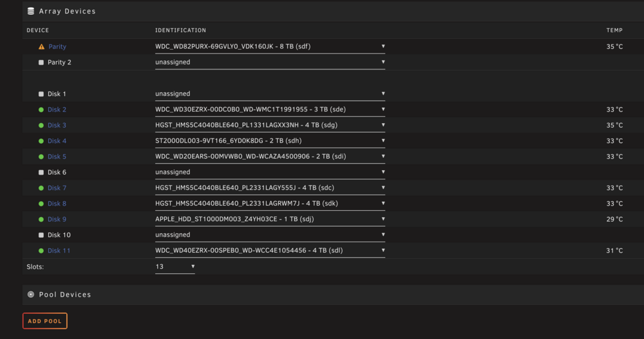This screenshot has width=644, height=339.
Task: Open the Parity device dropdown
Action: coord(270,46)
